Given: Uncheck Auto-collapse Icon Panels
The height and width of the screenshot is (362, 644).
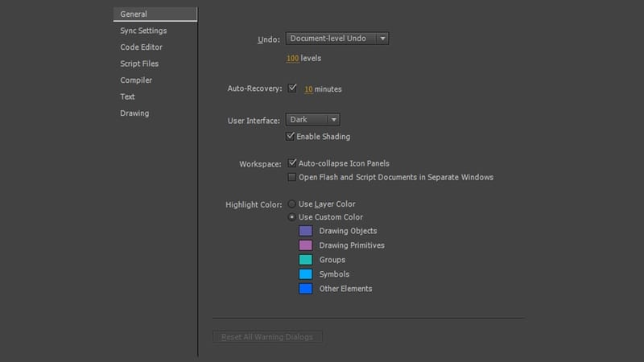Looking at the screenshot, I should (x=292, y=163).
